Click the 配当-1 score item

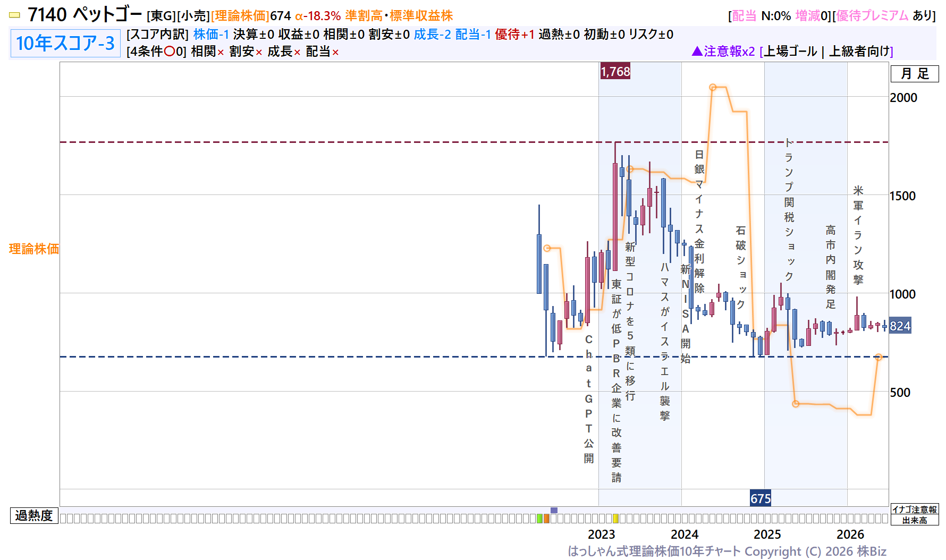[474, 35]
